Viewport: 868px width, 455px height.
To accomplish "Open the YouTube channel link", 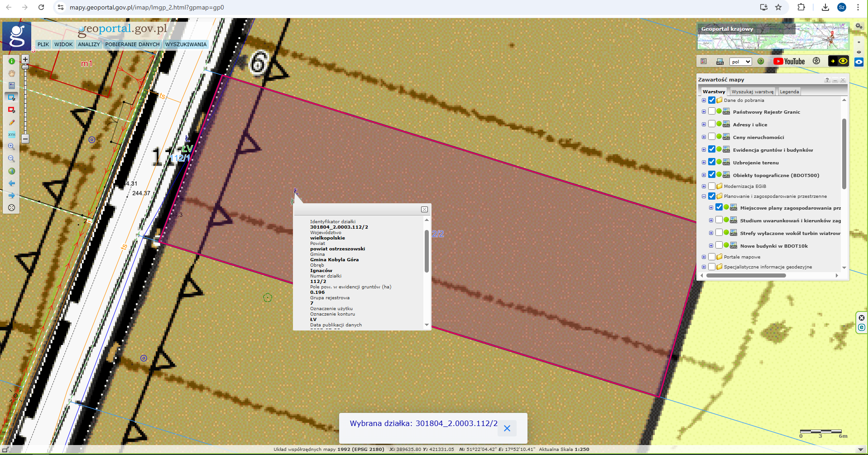I will pyautogui.click(x=789, y=62).
